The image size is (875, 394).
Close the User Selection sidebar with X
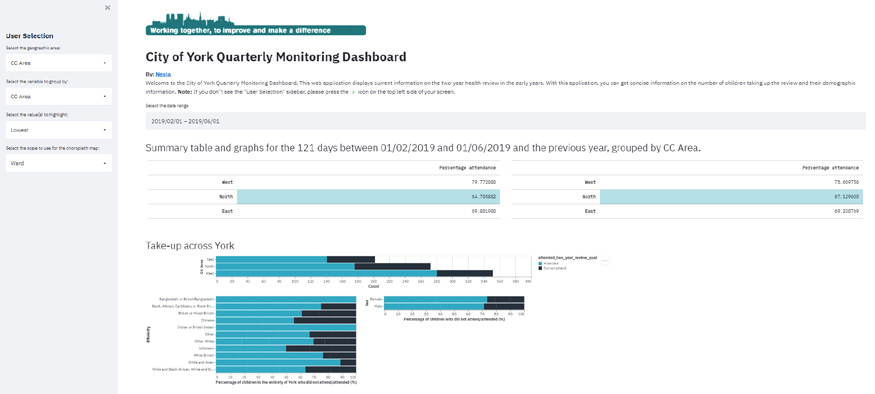[108, 8]
